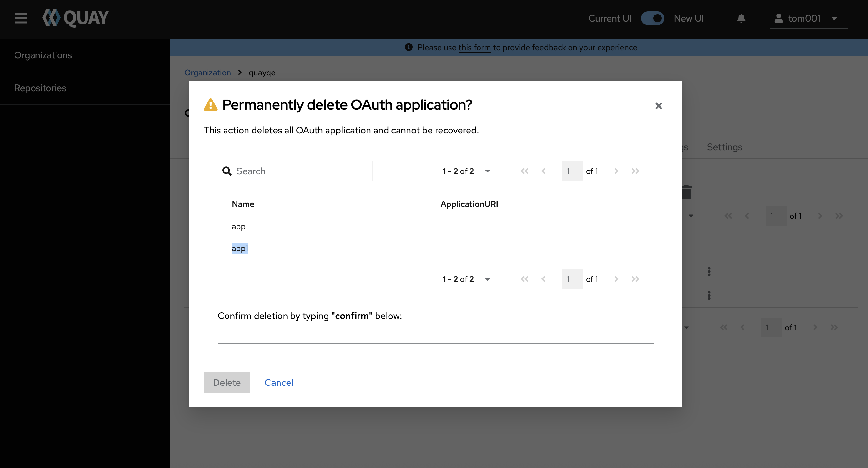Focus the confirm deletion text field

(x=435, y=333)
